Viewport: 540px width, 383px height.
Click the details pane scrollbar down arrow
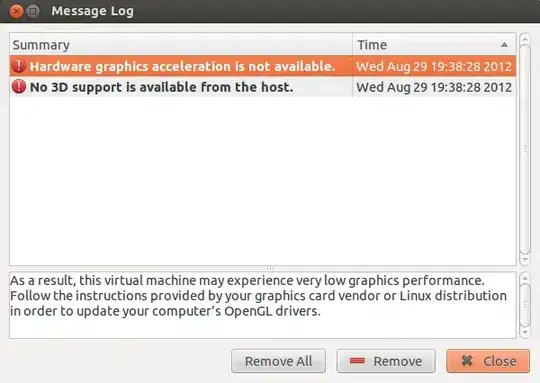click(x=525, y=332)
